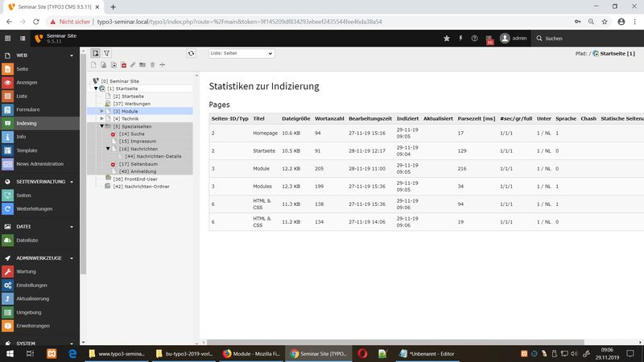The height and width of the screenshot is (362, 644).
Task: Open the News Administration module
Action: [x=39, y=164]
